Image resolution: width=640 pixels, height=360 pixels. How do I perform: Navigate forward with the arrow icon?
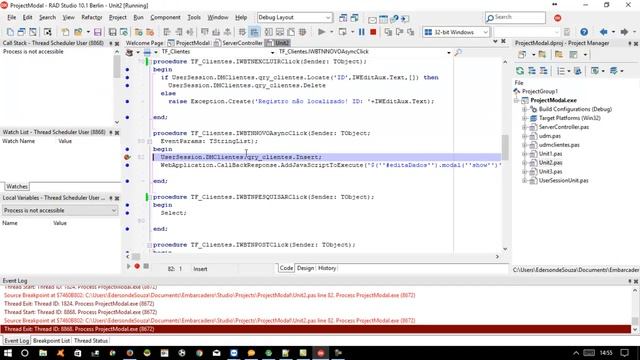click(x=624, y=32)
